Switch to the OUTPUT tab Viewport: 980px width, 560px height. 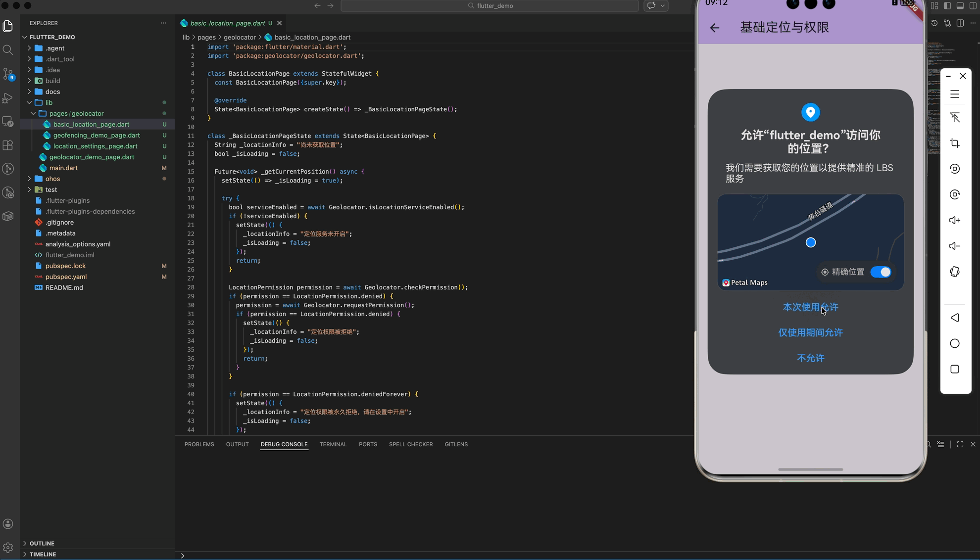click(x=238, y=444)
